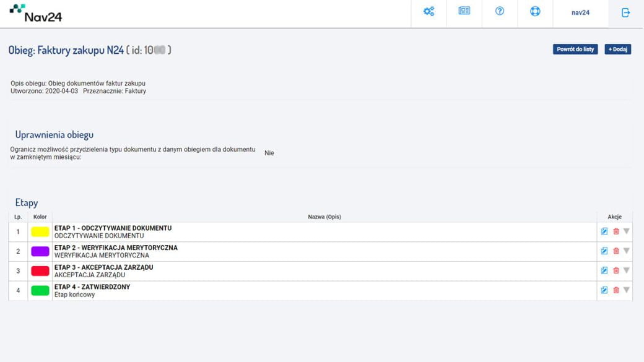Click the purple color swatch of ETAP 2
This screenshot has width=644, height=362.
pos(40,251)
